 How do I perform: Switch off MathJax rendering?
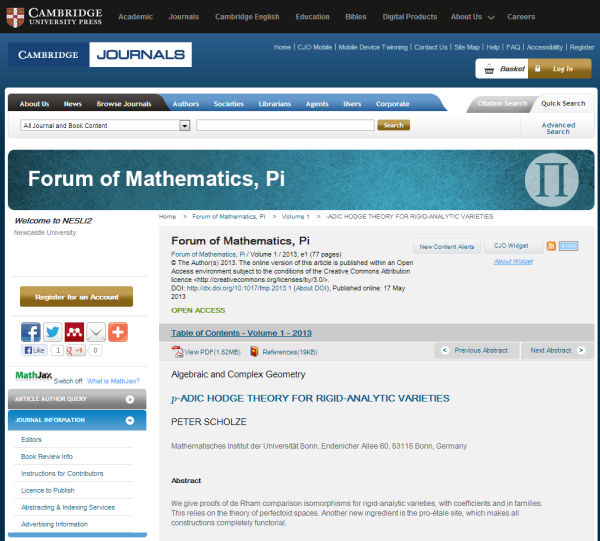[x=67, y=381]
